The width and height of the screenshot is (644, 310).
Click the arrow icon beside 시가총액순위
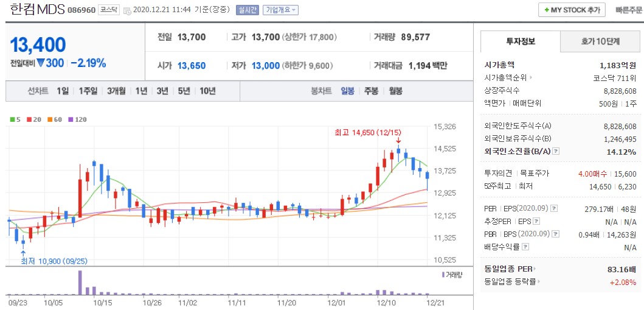pos(531,77)
